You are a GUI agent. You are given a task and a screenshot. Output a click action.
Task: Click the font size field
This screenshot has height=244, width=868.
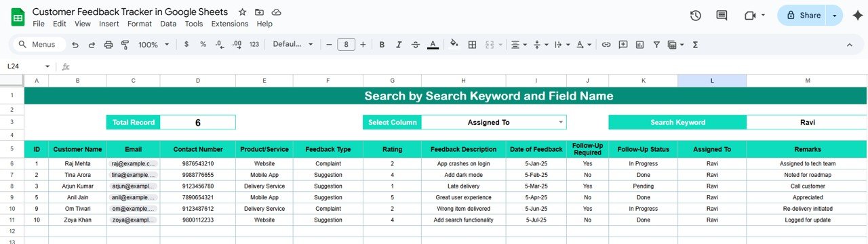click(346, 45)
